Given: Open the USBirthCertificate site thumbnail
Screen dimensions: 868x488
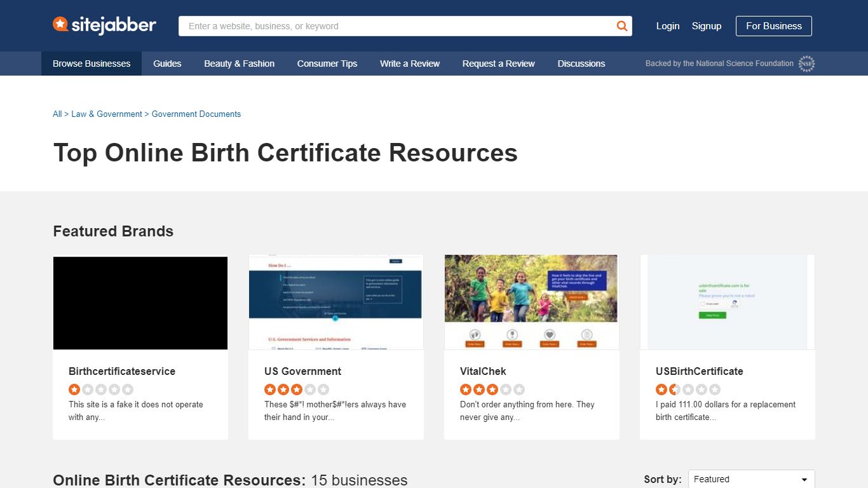Looking at the screenshot, I should point(728,302).
